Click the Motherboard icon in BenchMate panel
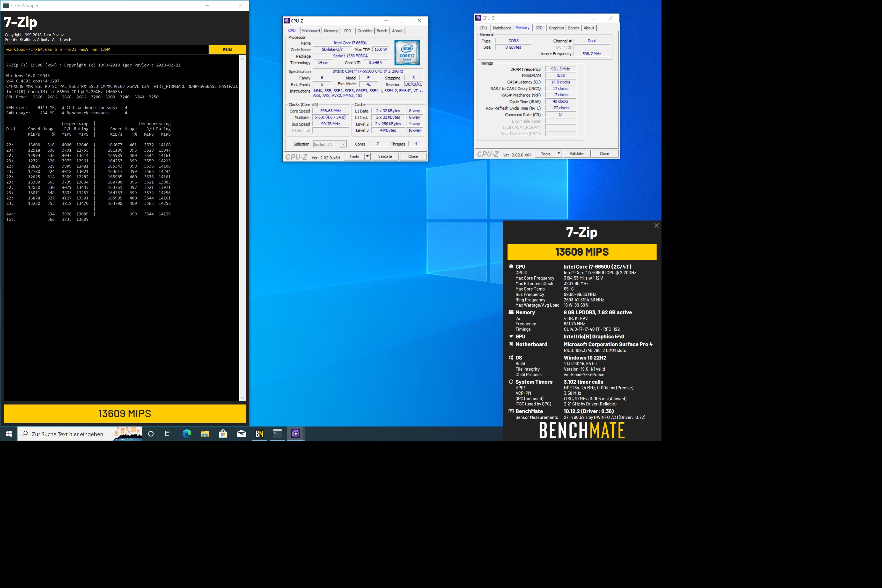The height and width of the screenshot is (588, 882). [x=511, y=344]
